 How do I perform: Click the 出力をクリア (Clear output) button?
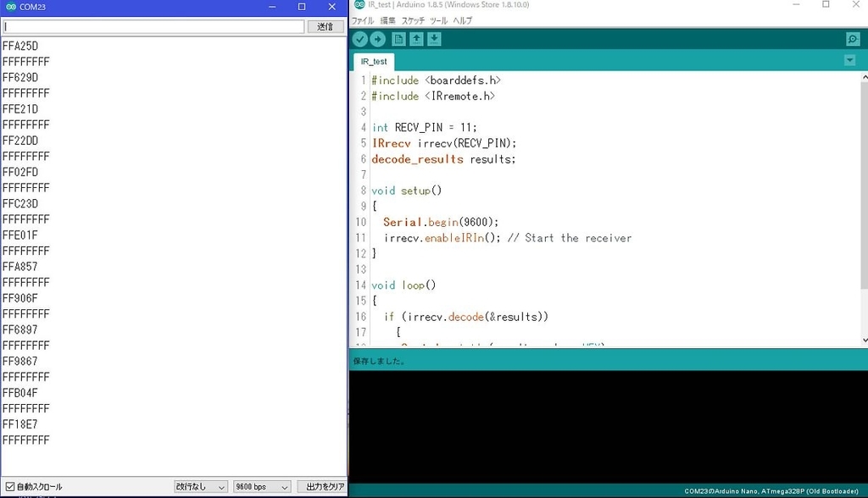coord(322,487)
